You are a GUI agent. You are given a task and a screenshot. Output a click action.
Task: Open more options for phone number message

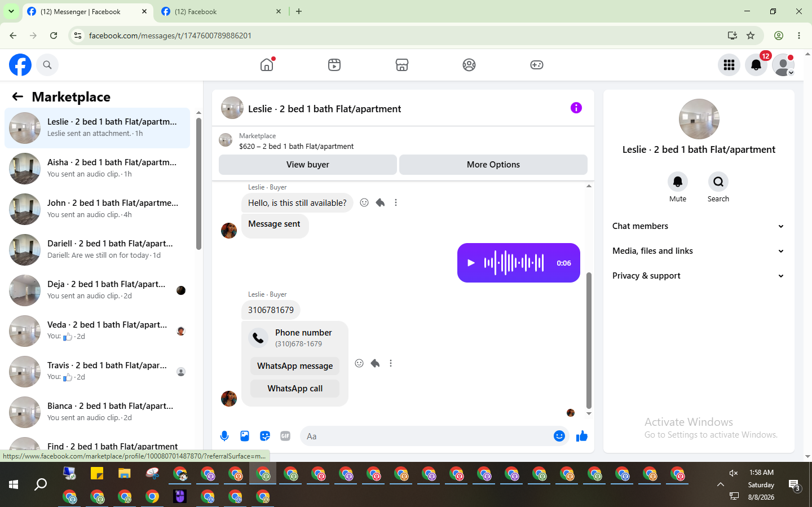tap(391, 363)
